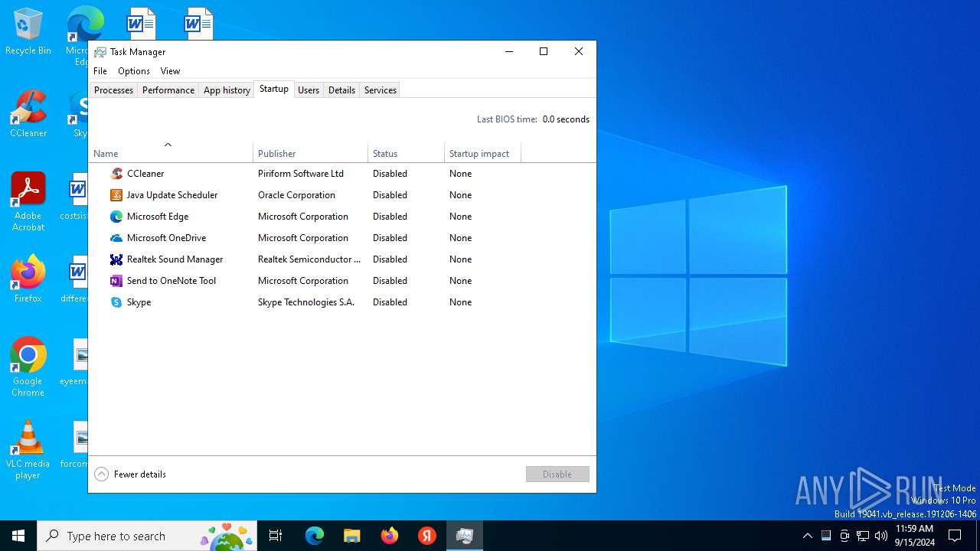Viewport: 980px width, 551px height.
Task: Collapse Task Manager with Fewer details
Action: [130, 474]
